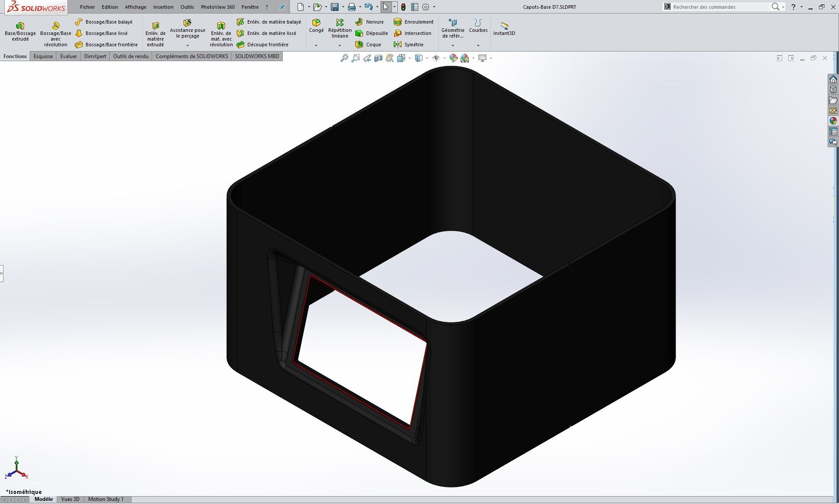Click the rebuild traffic light icon
Viewport: 839px width, 504px height.
(x=403, y=7)
